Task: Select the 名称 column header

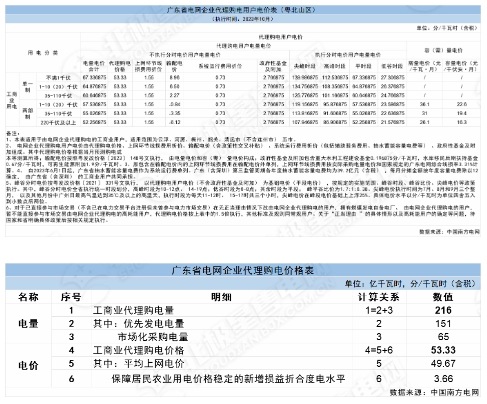Action: [x=28, y=297]
